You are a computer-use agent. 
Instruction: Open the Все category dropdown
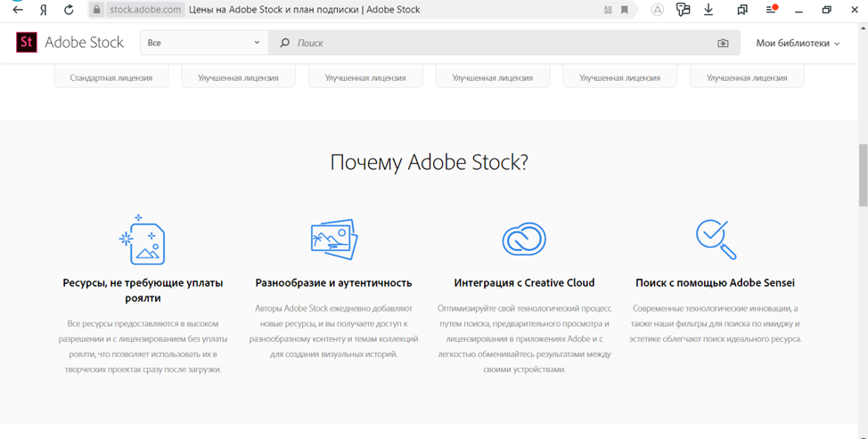tap(204, 43)
